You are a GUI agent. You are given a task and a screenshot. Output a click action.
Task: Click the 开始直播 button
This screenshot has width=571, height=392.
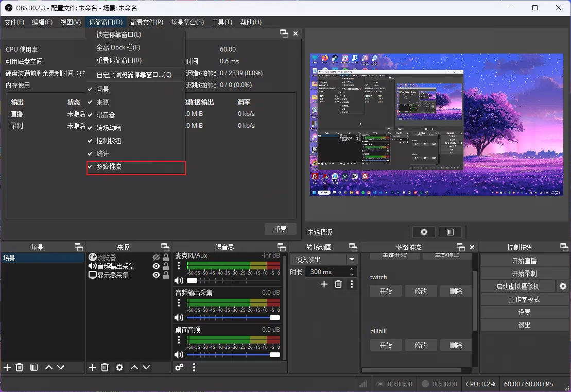click(x=524, y=261)
